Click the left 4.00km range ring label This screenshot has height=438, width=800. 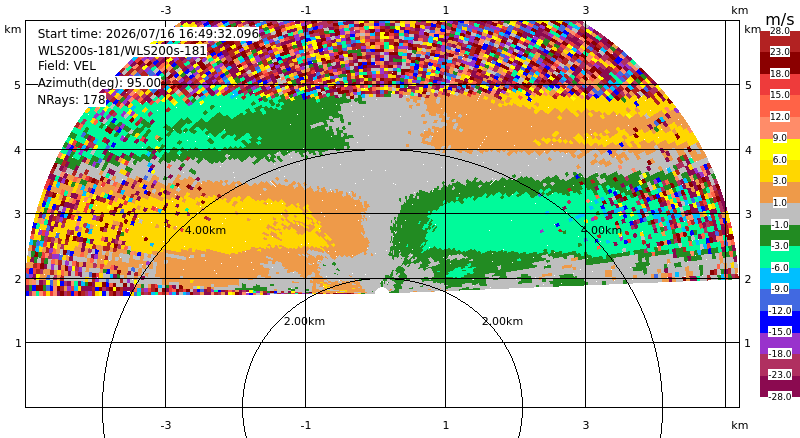pyautogui.click(x=205, y=230)
